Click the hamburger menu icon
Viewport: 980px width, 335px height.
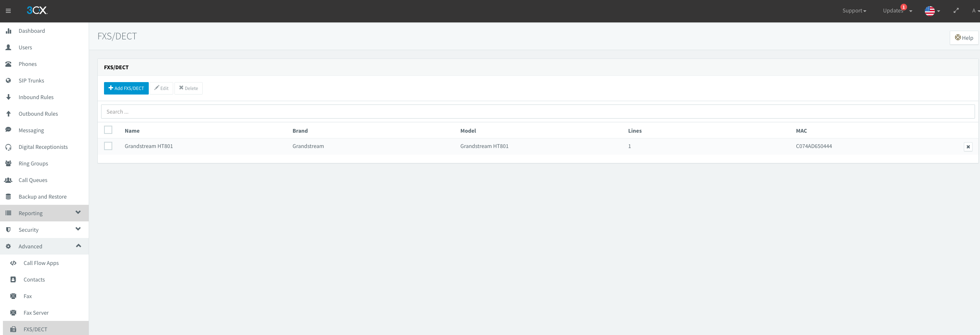point(8,11)
